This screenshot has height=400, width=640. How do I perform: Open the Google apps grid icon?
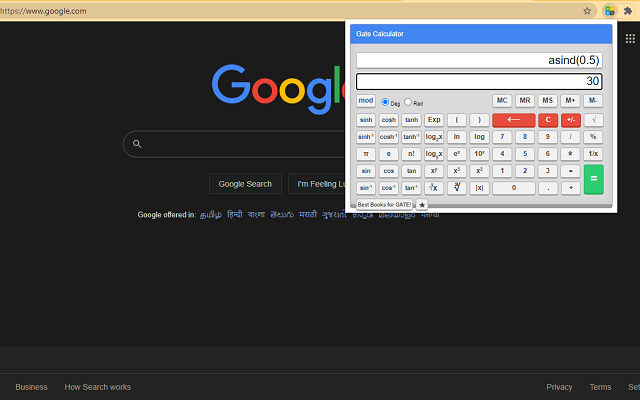[x=630, y=38]
